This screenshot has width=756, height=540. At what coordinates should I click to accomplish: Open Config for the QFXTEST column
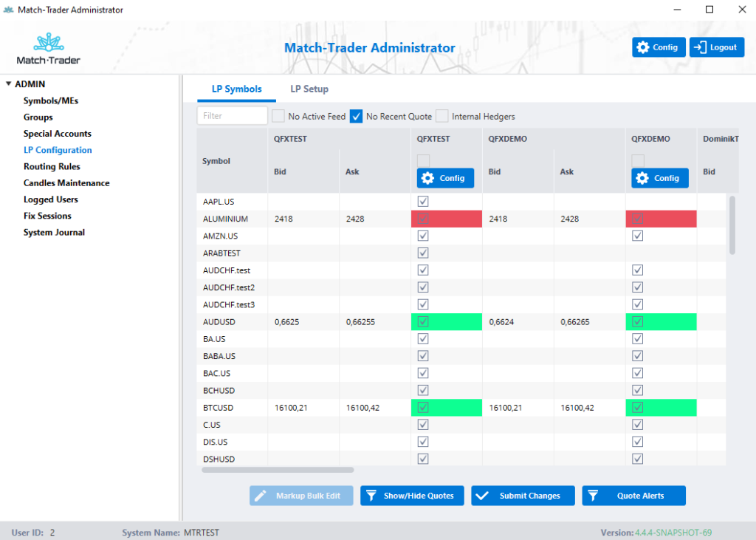pos(445,178)
